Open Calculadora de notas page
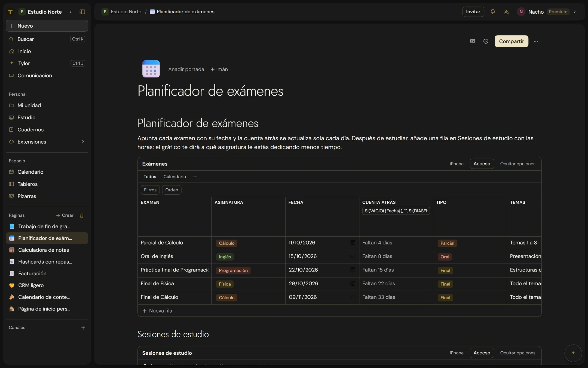This screenshot has height=368, width=588. pos(47,250)
